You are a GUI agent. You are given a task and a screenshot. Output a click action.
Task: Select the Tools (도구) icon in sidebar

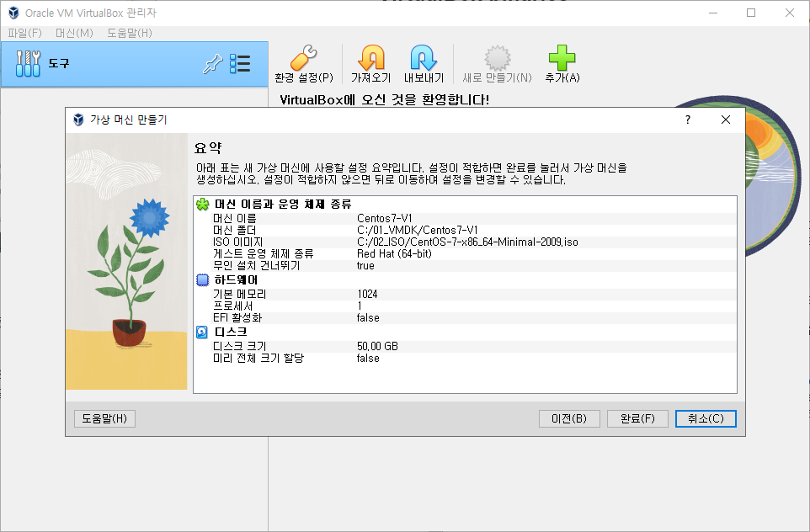28,63
